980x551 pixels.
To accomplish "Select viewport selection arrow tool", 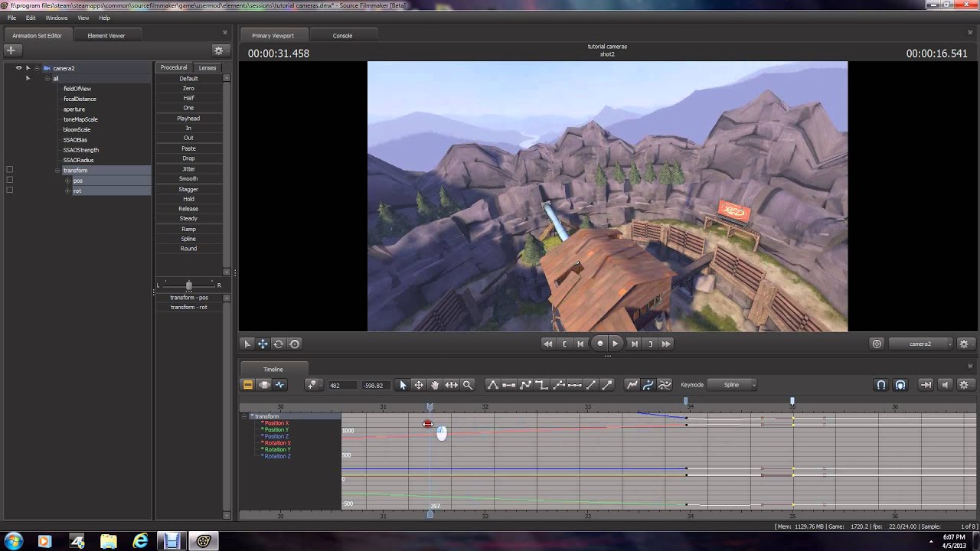I will pos(247,344).
